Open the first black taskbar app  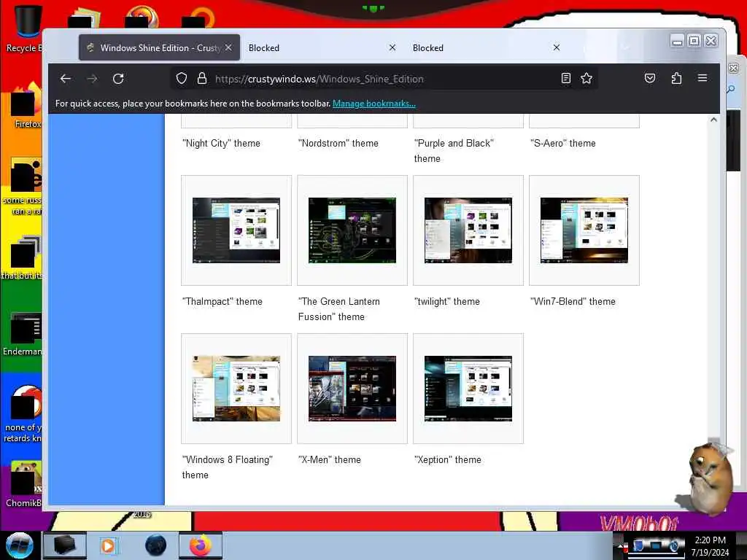65,545
